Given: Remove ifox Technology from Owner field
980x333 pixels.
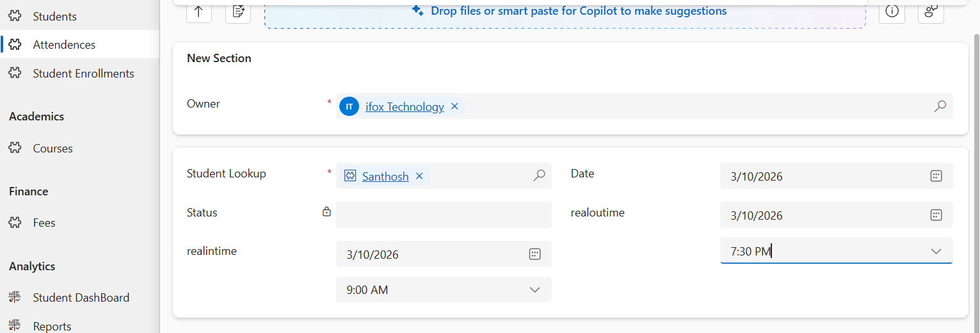Looking at the screenshot, I should click(454, 106).
